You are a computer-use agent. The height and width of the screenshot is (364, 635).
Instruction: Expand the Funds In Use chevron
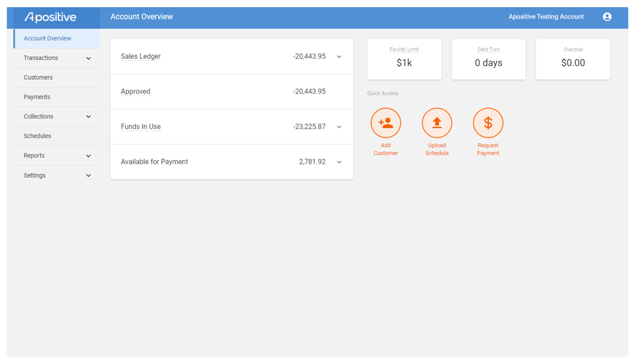coord(339,127)
